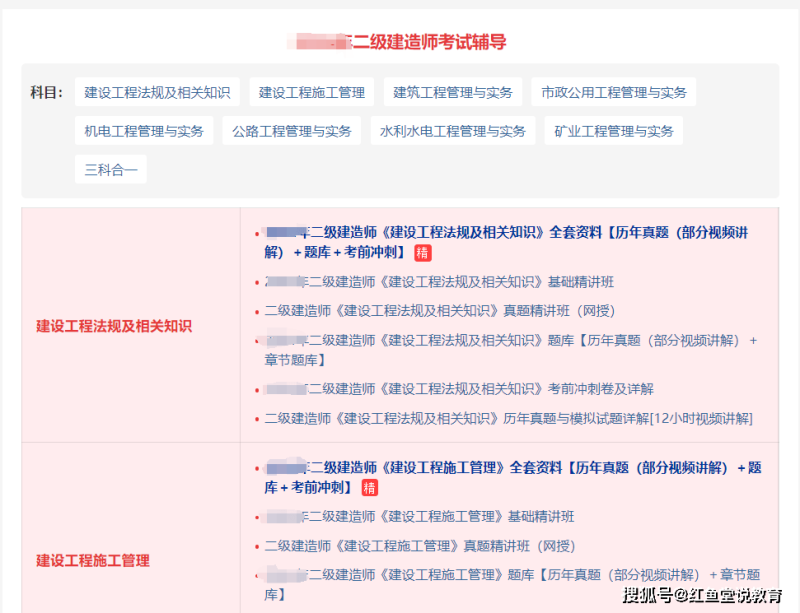Select the 建设工程施工管理 subject button
The height and width of the screenshot is (613, 800).
[x=313, y=91]
